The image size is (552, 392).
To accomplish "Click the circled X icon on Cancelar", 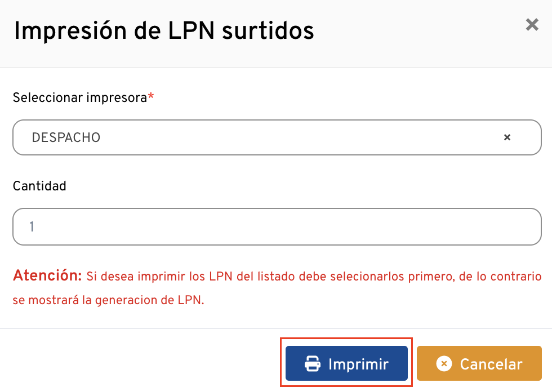I will pos(444,364).
